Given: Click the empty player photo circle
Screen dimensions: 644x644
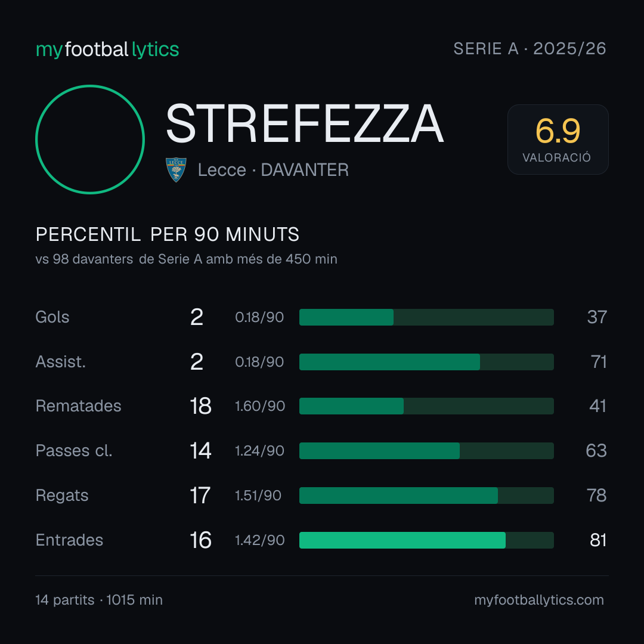Looking at the screenshot, I should (x=90, y=139).
